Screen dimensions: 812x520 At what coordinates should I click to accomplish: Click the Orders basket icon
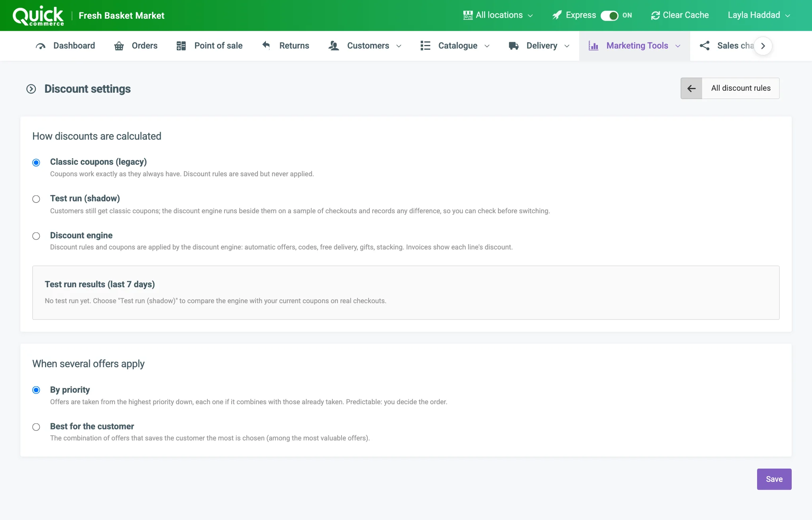click(119, 46)
